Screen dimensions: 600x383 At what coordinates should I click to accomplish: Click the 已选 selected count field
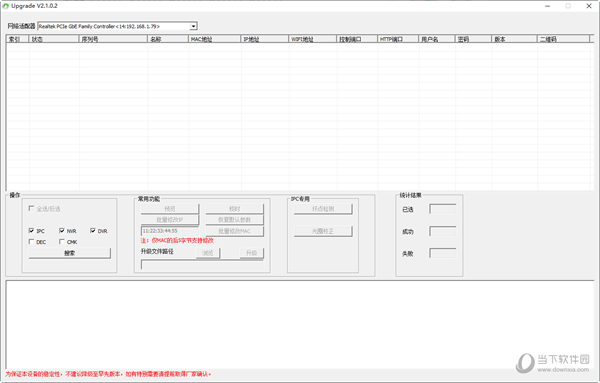pos(443,209)
